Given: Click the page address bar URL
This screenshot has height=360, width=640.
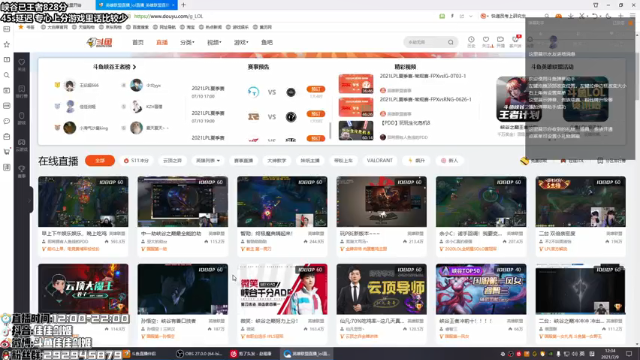Looking at the screenshot, I should (x=168, y=16).
